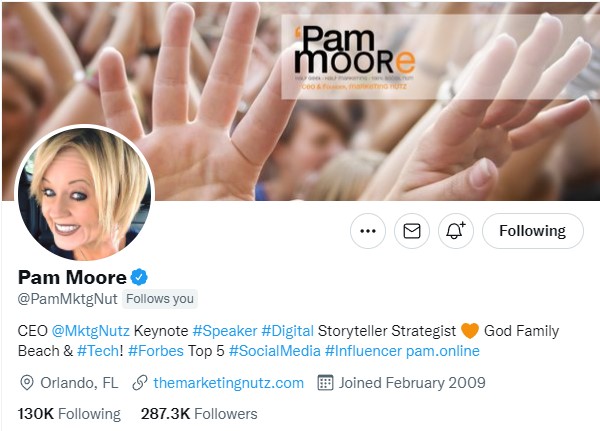
Task: Click the chain link icon
Action: pyautogui.click(x=140, y=382)
